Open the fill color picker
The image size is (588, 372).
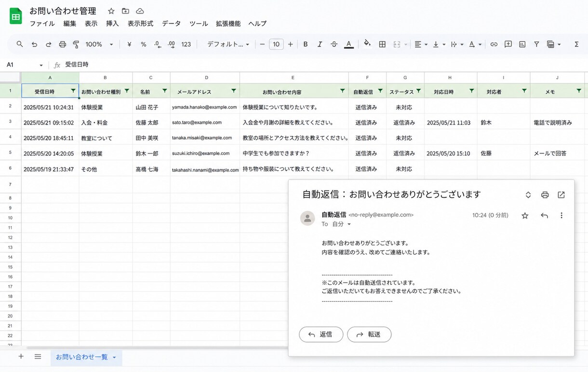click(x=367, y=44)
